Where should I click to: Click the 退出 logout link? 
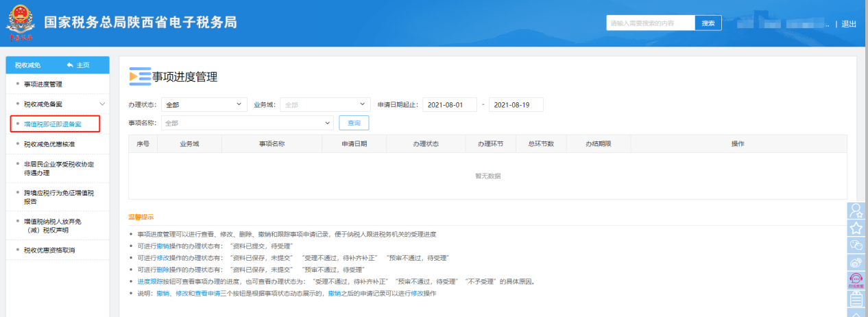pos(849,24)
